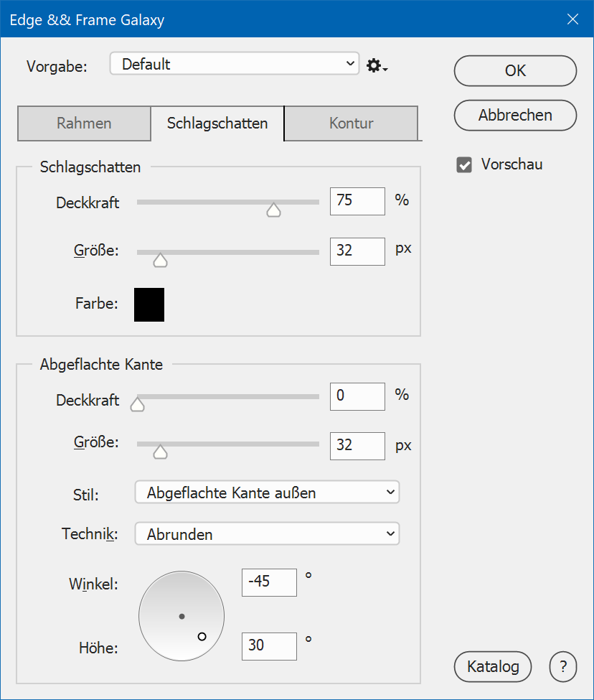This screenshot has width=594, height=700.
Task: Click the question mark help button
Action: [562, 667]
